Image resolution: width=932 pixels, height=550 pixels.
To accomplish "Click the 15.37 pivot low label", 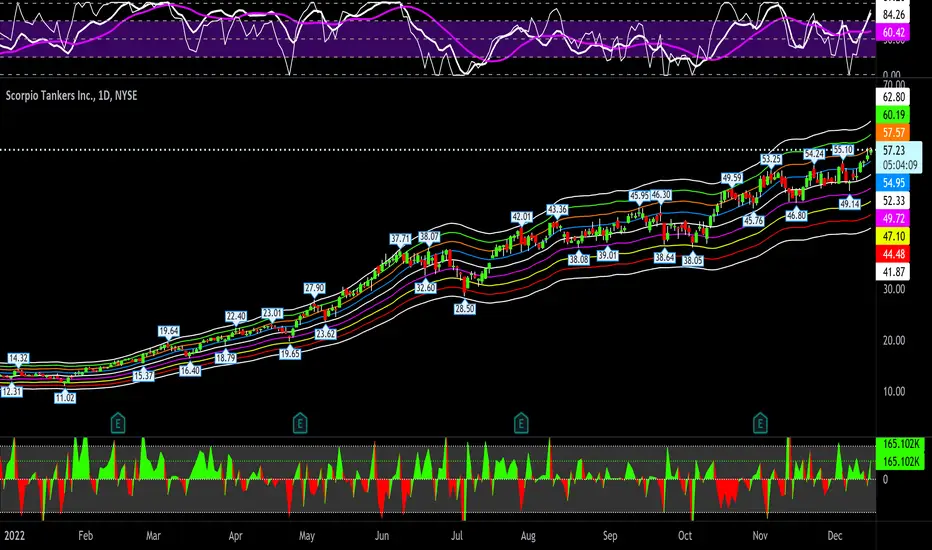I will (x=143, y=376).
